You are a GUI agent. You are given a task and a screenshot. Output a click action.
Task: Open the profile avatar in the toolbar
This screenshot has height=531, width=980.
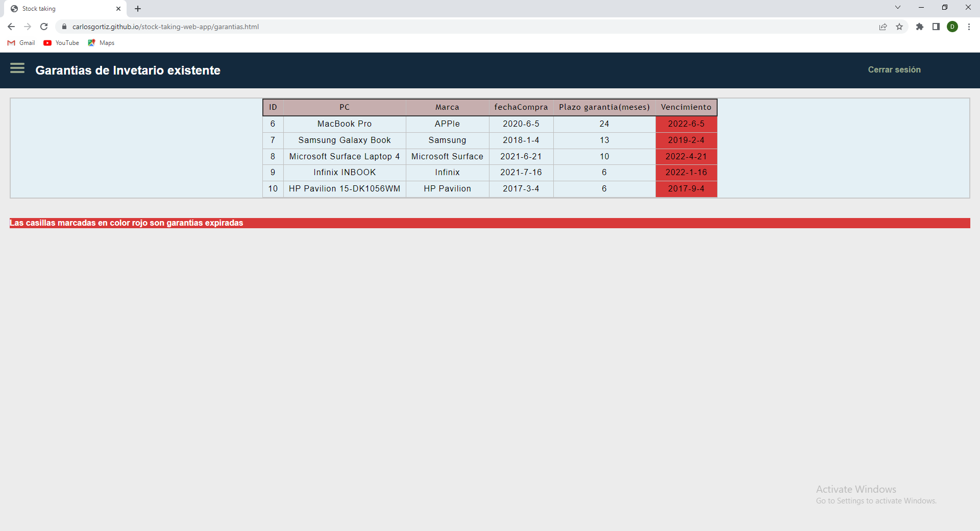click(x=953, y=27)
